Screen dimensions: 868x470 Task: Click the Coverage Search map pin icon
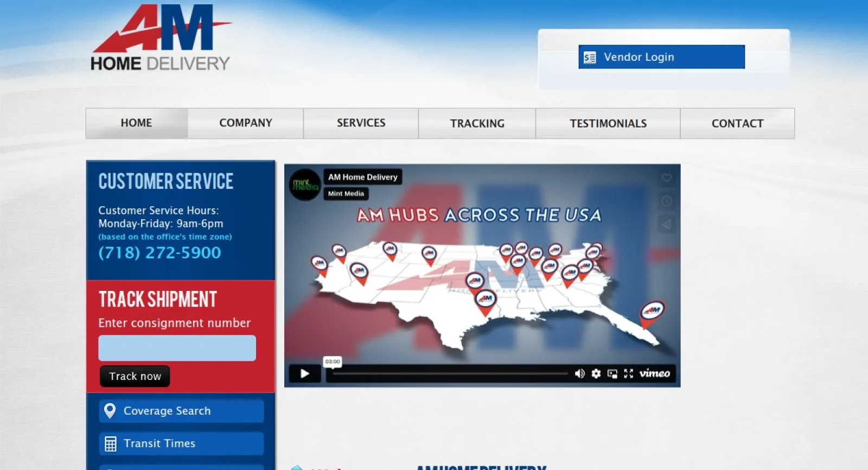110,411
